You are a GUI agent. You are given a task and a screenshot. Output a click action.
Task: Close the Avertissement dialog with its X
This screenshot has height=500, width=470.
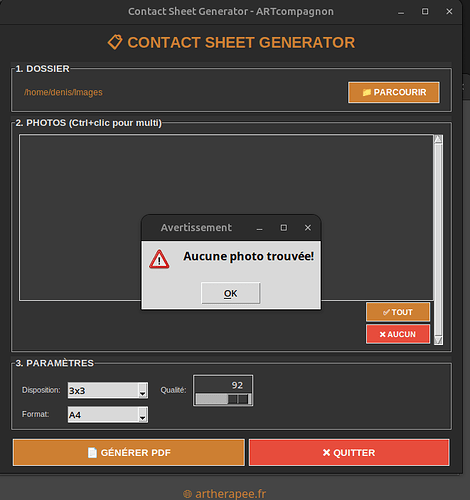[308, 228]
